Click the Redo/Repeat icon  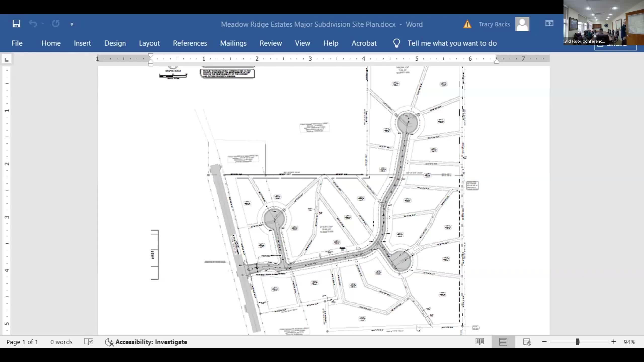click(56, 24)
